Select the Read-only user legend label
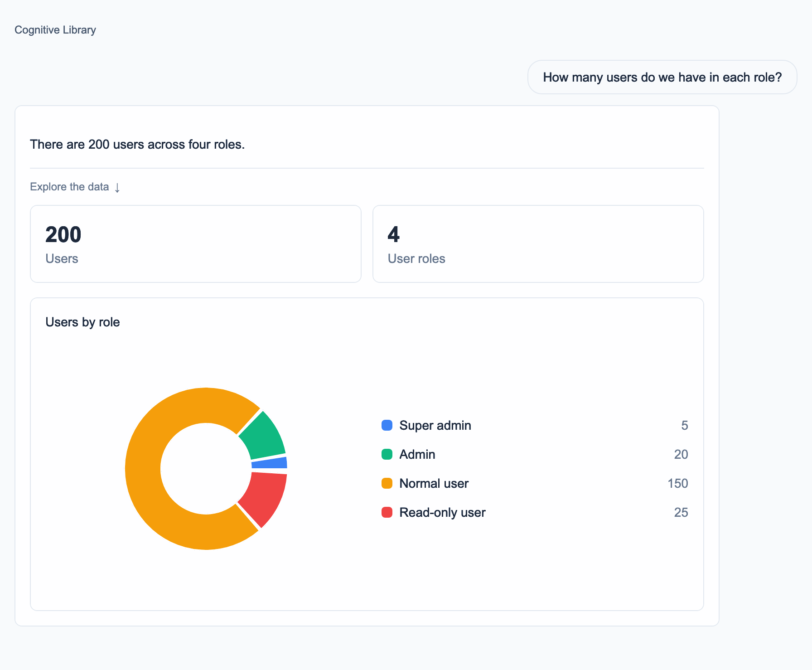812x670 pixels. click(443, 512)
